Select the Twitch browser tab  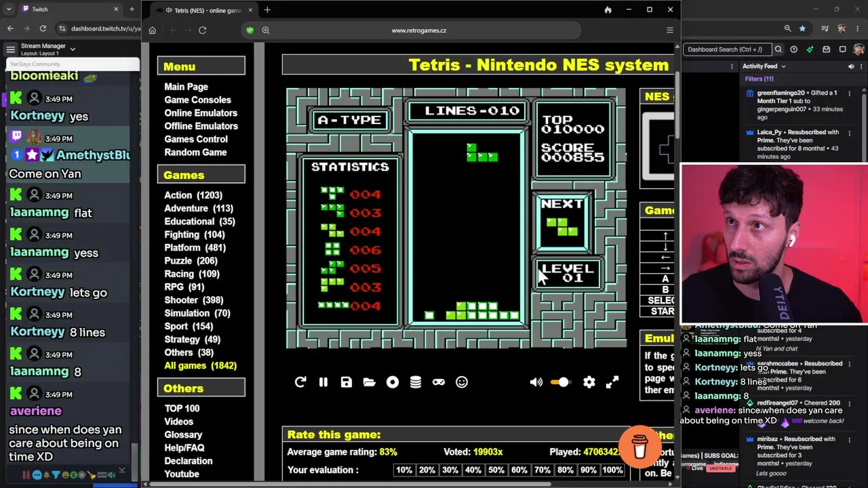[x=68, y=9]
